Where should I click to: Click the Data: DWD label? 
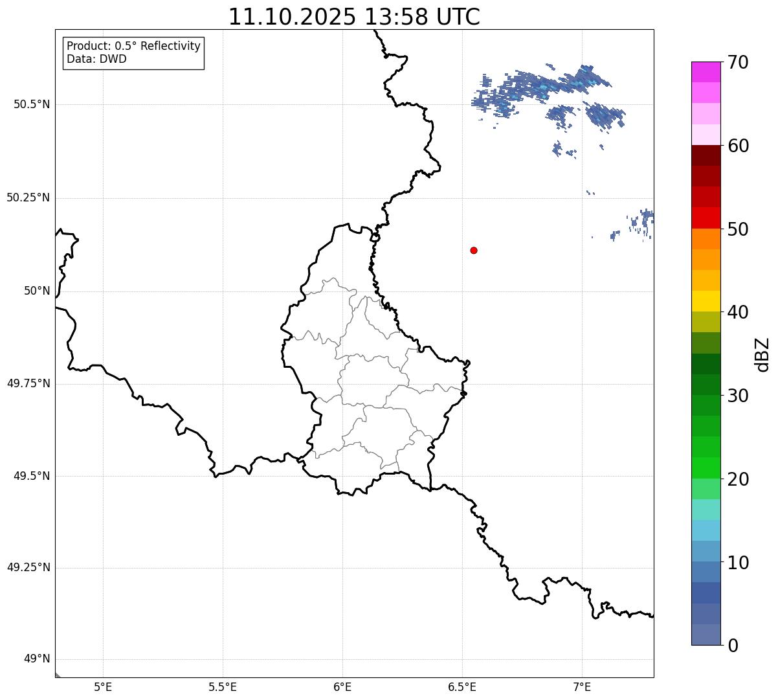96,59
